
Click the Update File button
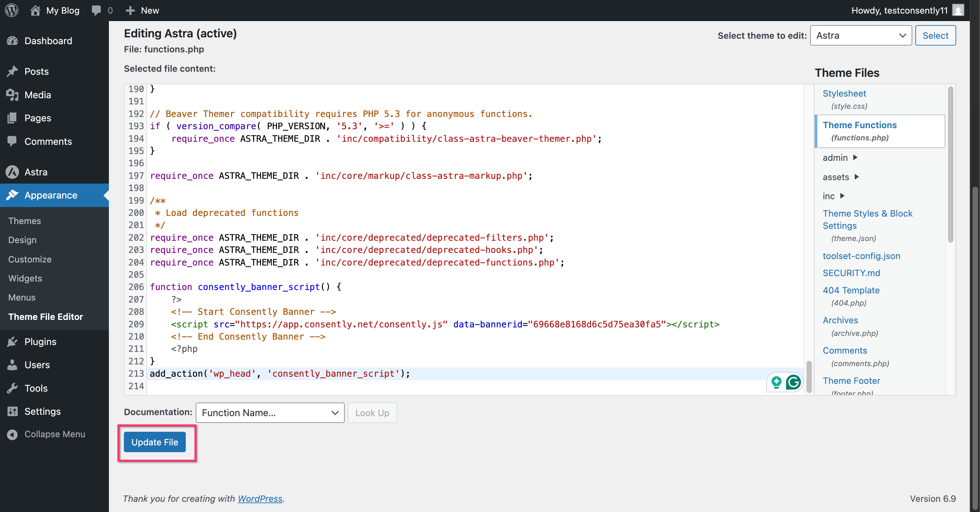pos(154,442)
